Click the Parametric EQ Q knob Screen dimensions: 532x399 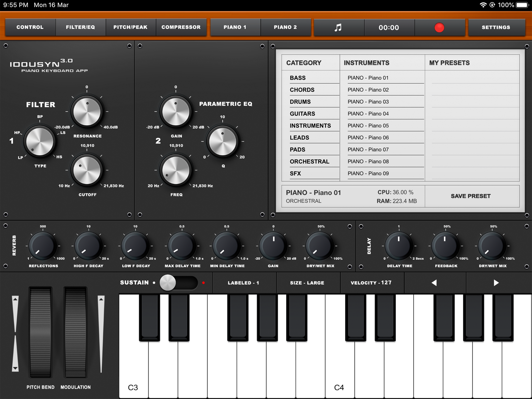[222, 142]
